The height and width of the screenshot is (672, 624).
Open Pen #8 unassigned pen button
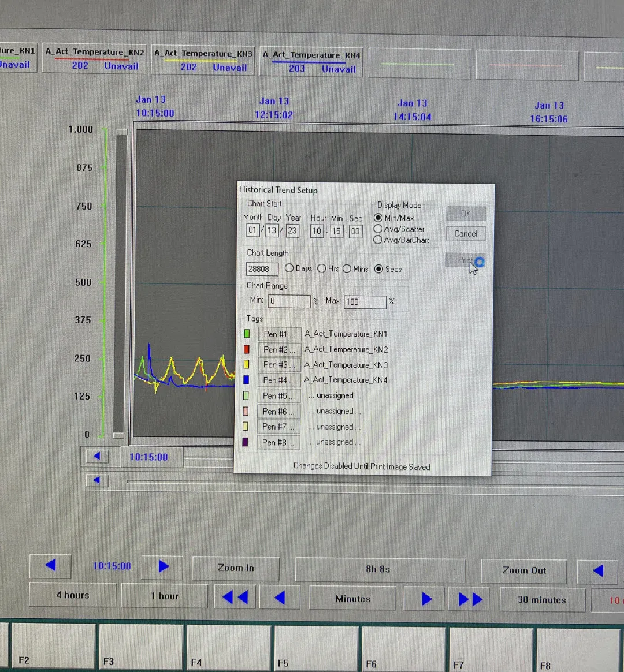coord(278,442)
